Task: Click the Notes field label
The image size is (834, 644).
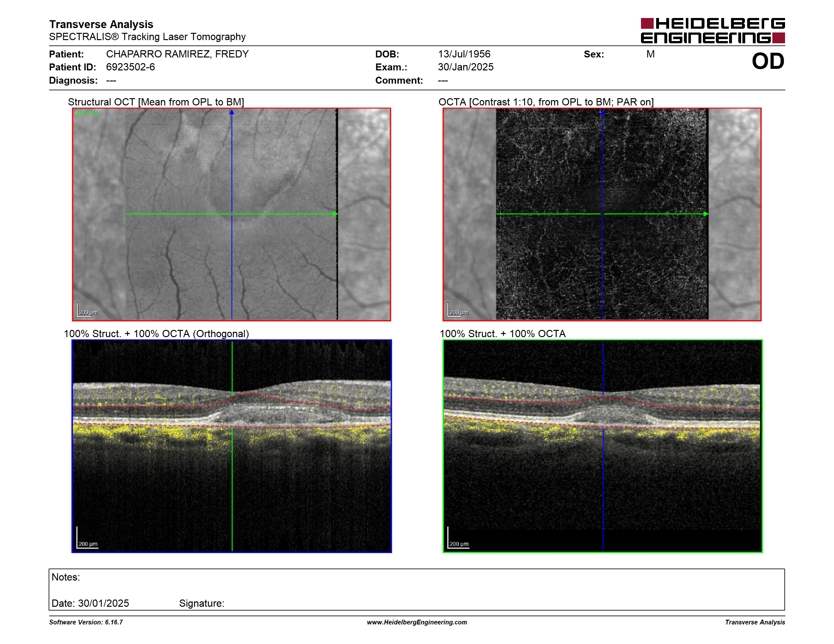Action: pos(66,577)
